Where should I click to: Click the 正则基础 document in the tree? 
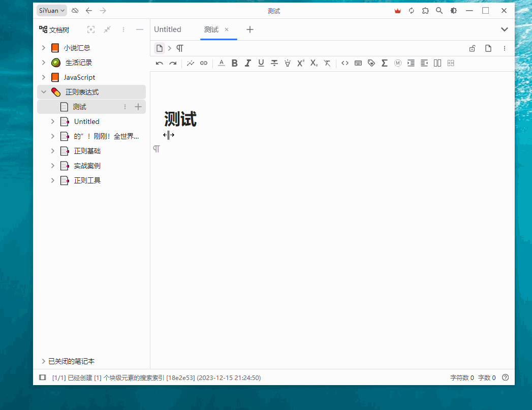coord(87,150)
